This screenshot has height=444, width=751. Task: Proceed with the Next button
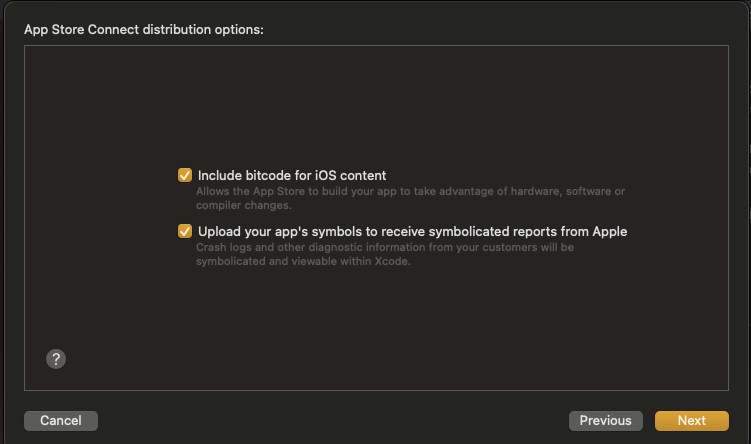tap(692, 421)
